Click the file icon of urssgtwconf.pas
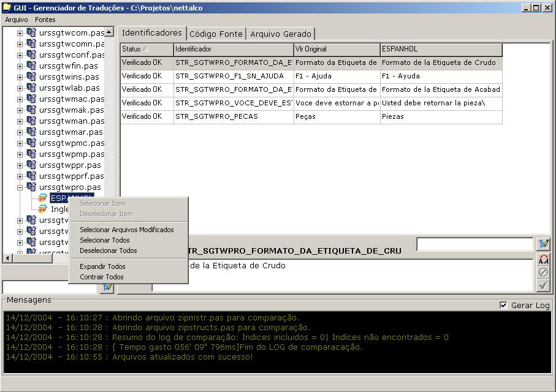The width and height of the screenshot is (556, 392). tap(31, 55)
